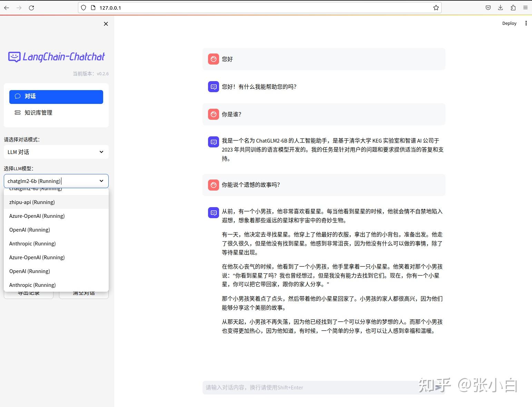The width and height of the screenshot is (532, 407).
Task: Click the chat message input field
Action: coord(324,387)
